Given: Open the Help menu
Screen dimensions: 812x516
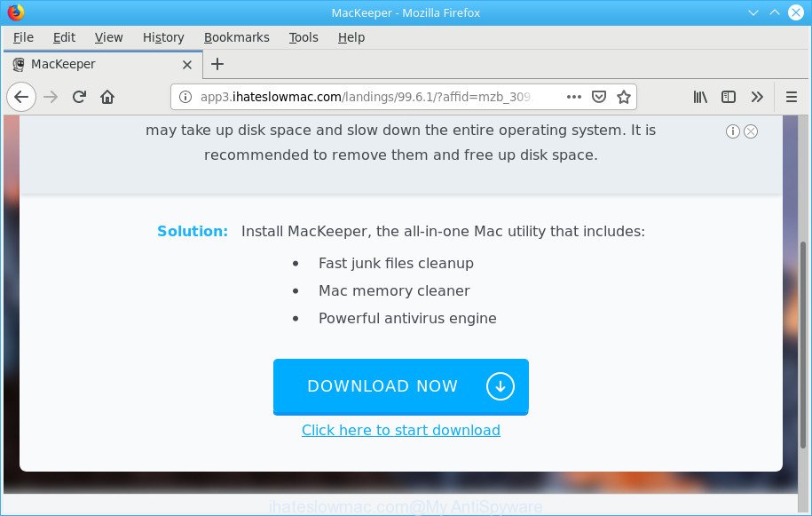Looking at the screenshot, I should tap(351, 37).
